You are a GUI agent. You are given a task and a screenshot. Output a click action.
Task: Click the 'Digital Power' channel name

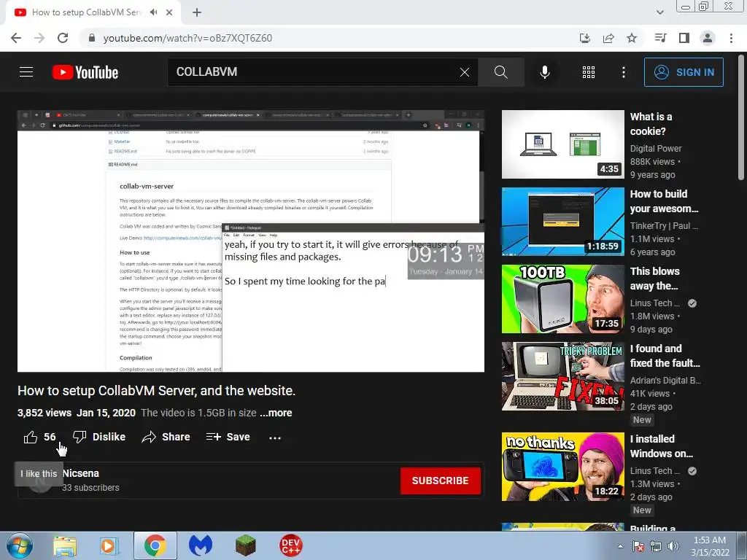click(656, 149)
